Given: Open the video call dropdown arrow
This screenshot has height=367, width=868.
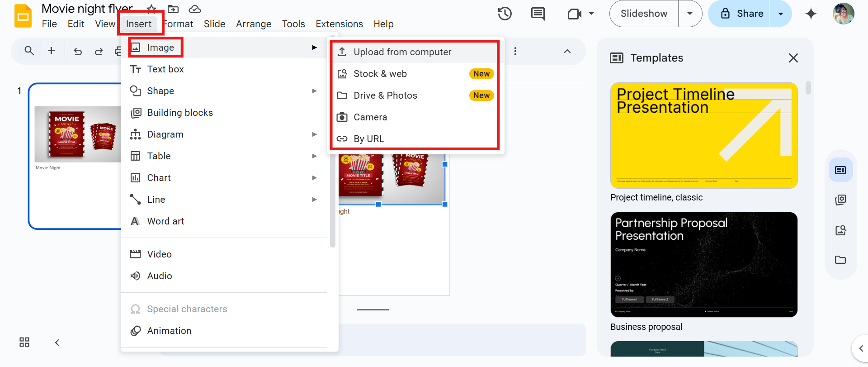Looking at the screenshot, I should tap(591, 14).
